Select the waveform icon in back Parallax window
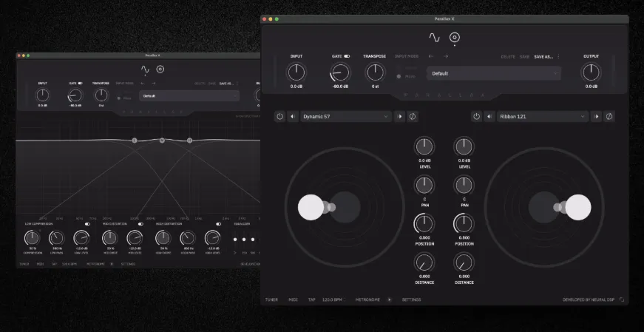 (x=145, y=70)
